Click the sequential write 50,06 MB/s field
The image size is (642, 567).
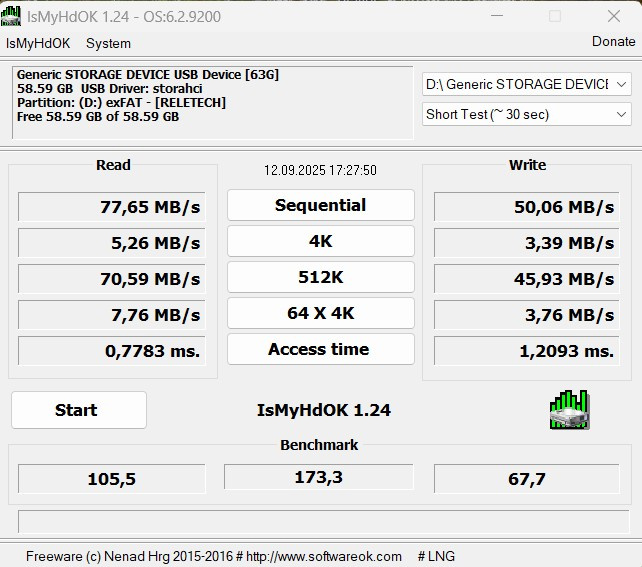tap(526, 207)
